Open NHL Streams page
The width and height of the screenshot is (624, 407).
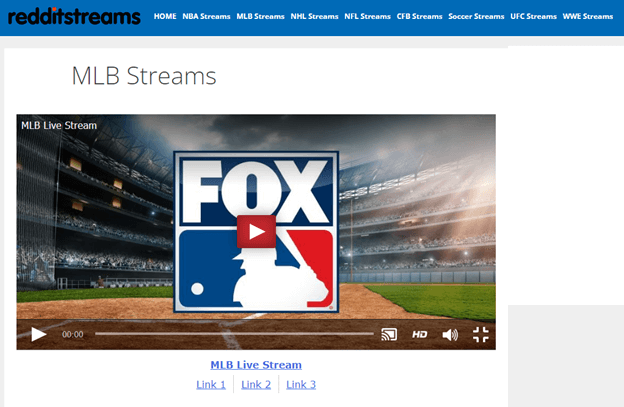[x=314, y=16]
